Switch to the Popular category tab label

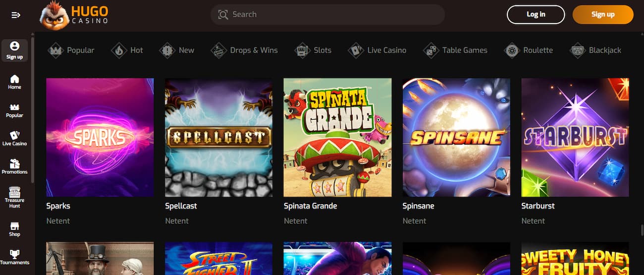(81, 50)
